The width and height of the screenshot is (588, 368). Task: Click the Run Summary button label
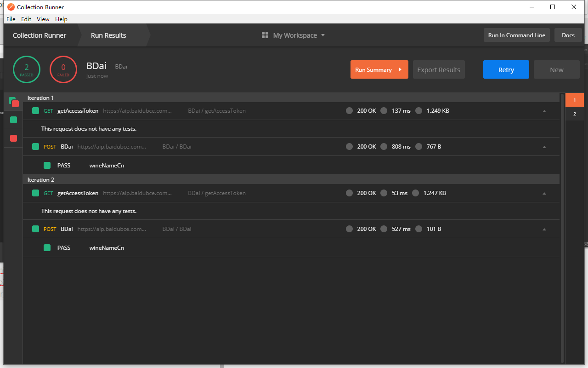tap(373, 70)
